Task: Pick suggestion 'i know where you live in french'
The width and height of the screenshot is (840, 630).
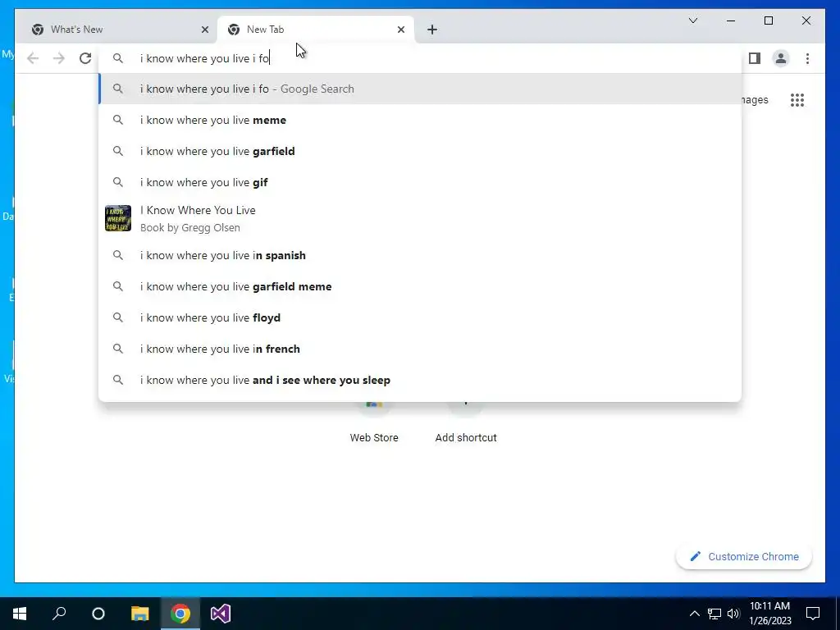Action: tap(421, 349)
